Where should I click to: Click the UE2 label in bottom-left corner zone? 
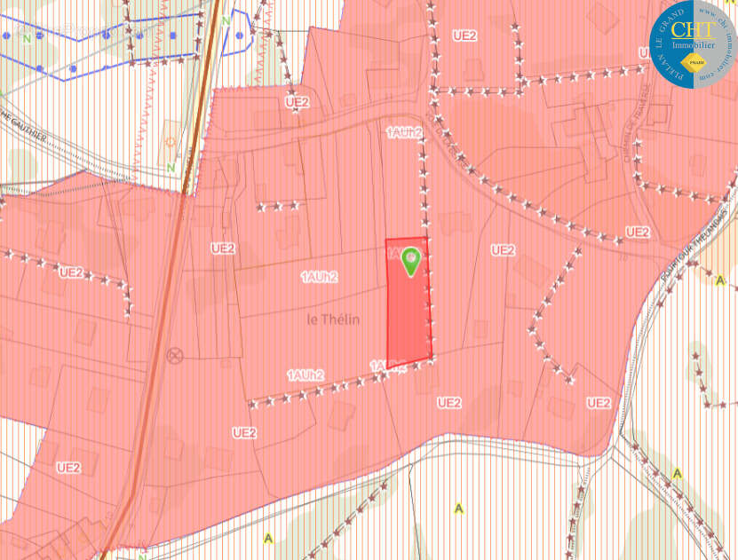pos(69,467)
